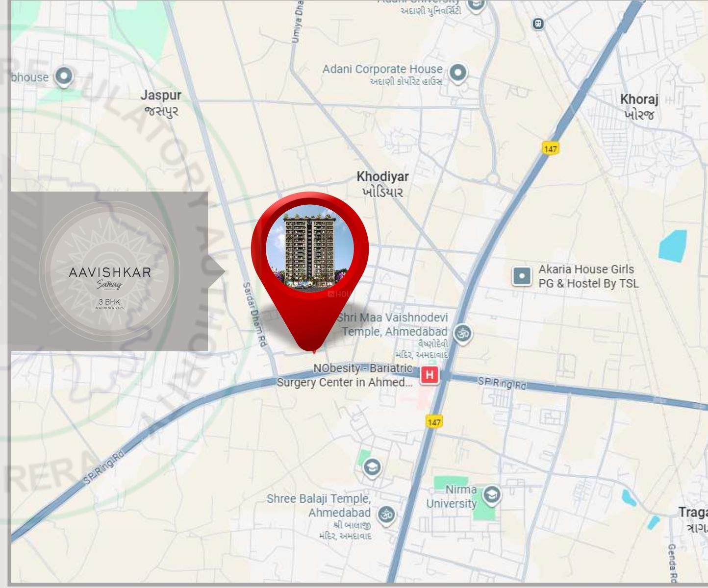The width and height of the screenshot is (708, 588).
Task: Click the Aavishkar Samay 3 BHK card
Action: 109,271
